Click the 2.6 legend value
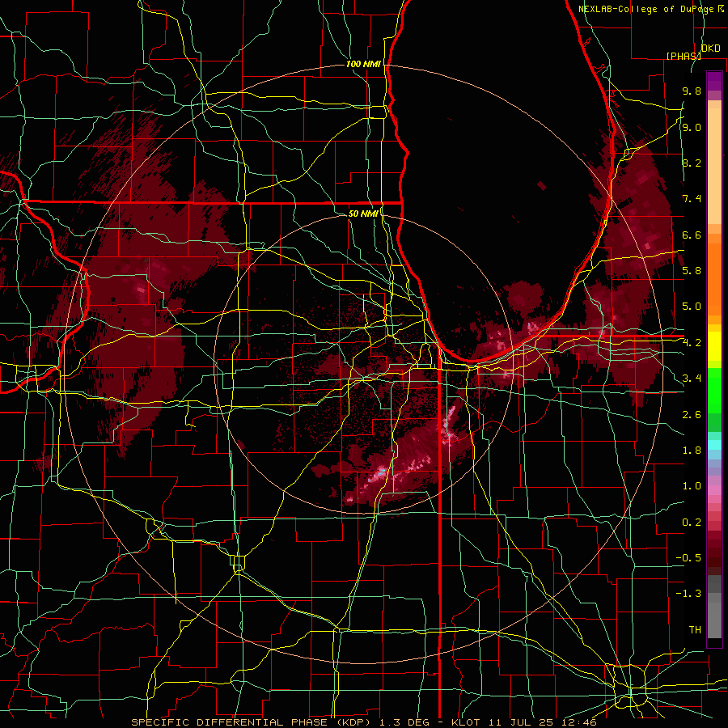 coord(692,414)
